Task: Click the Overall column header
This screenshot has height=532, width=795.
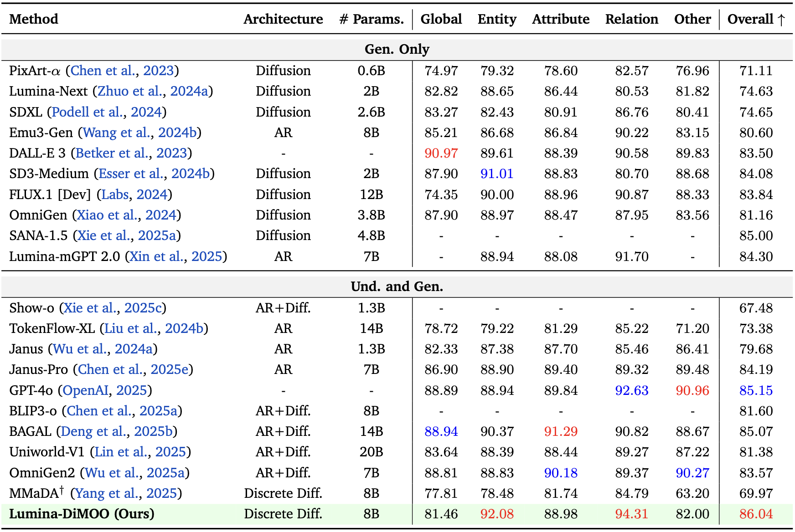Action: coord(755,19)
